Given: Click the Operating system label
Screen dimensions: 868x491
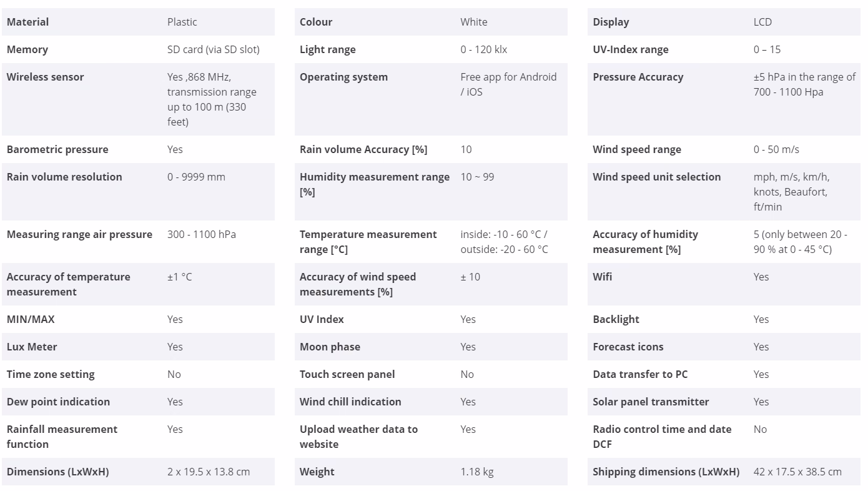Looking at the screenshot, I should [x=343, y=77].
